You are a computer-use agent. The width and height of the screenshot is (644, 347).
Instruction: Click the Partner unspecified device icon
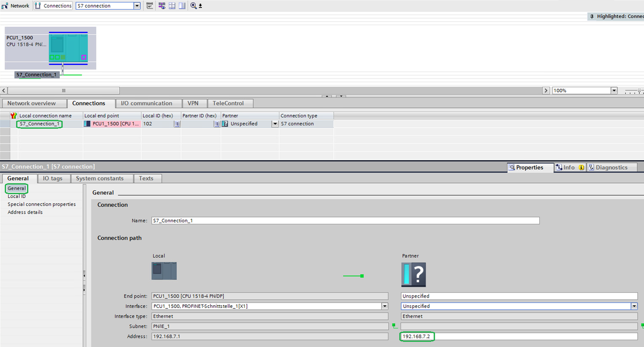click(x=414, y=275)
